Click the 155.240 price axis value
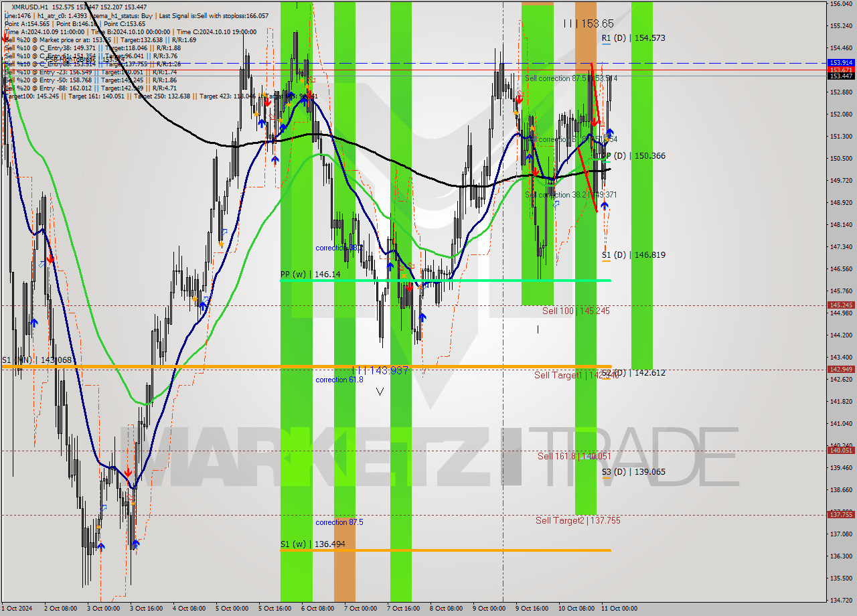 841,26
